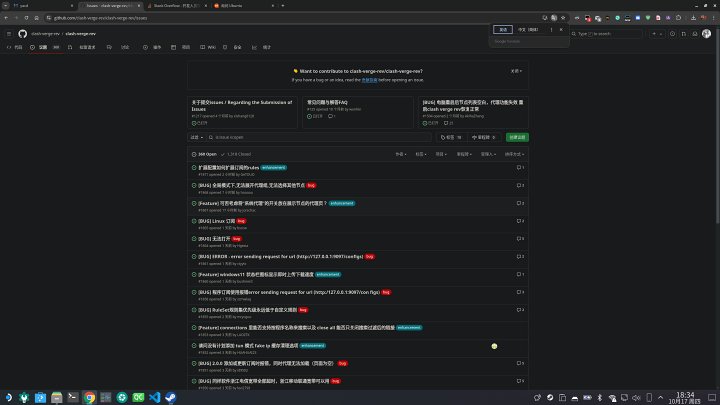Click the enhancement label on the first issue
Image resolution: width=720 pixels, height=405 pixels.
(x=273, y=168)
